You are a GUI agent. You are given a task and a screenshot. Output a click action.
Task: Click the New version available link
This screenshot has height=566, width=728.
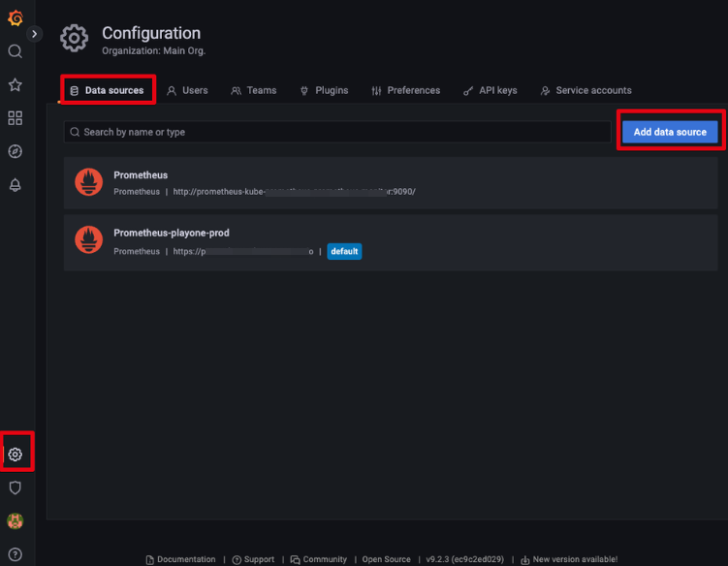pyautogui.click(x=569, y=559)
